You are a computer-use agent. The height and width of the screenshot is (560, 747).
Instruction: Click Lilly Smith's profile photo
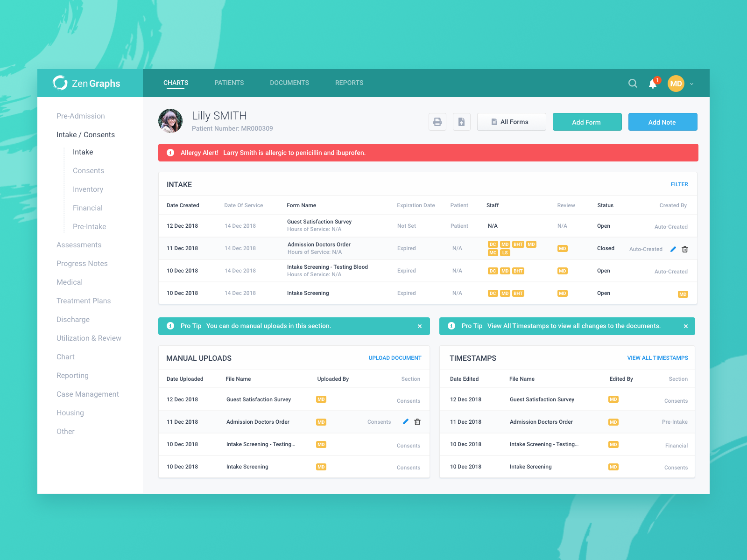[x=170, y=121]
